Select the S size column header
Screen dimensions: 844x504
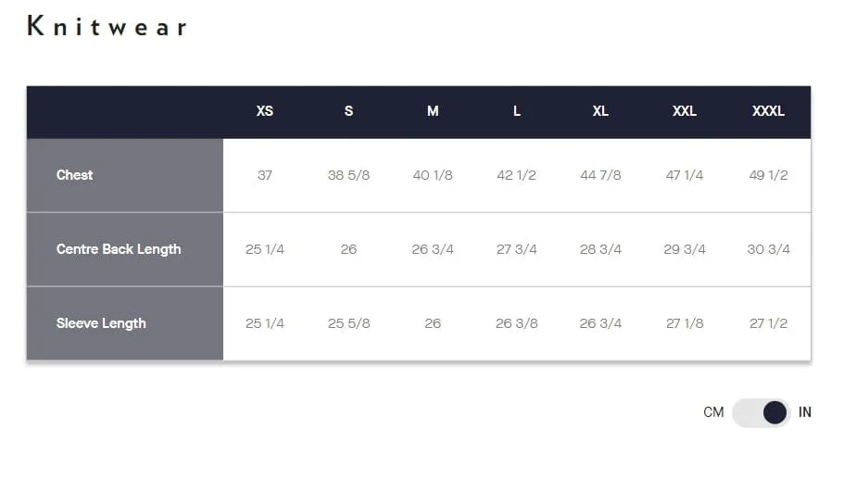click(348, 111)
